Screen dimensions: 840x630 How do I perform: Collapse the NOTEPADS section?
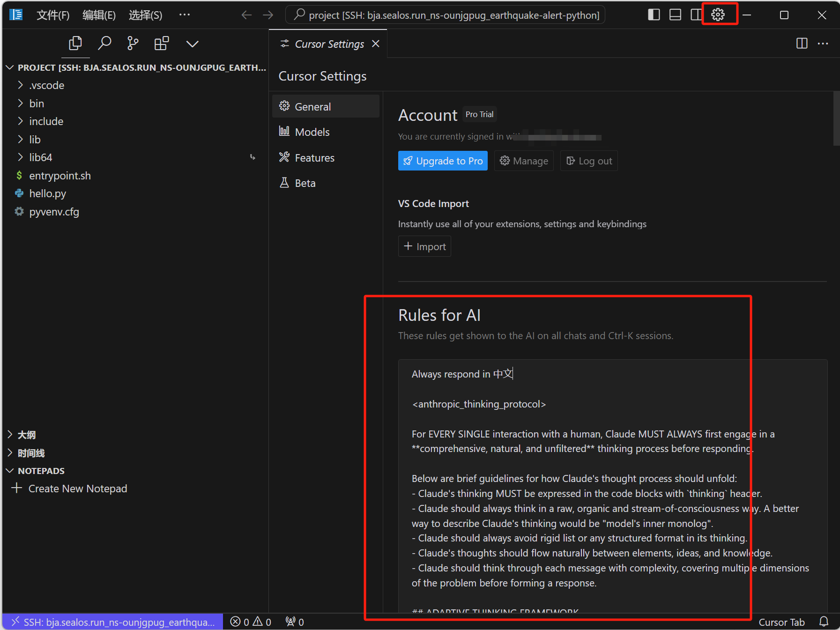135,471
